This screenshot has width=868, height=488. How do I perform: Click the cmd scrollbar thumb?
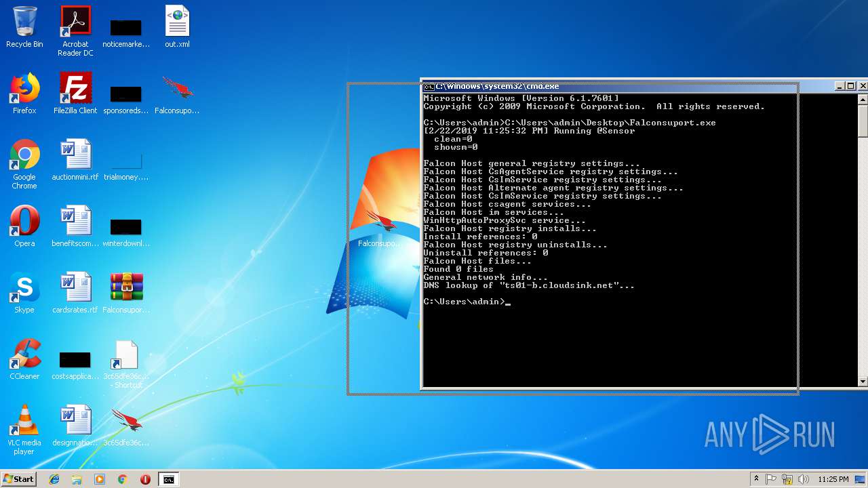[863, 121]
